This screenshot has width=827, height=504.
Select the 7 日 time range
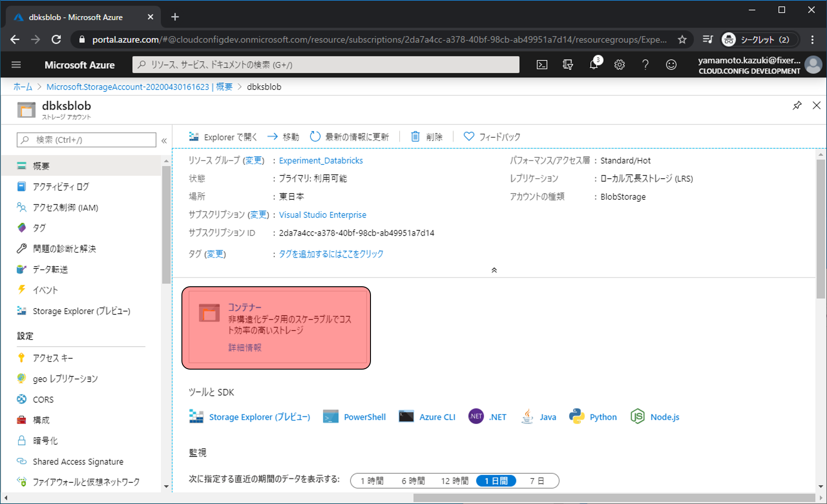(537, 481)
